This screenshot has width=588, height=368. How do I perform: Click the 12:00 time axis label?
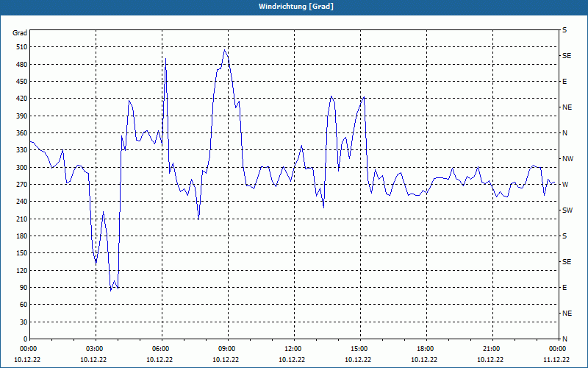point(293,348)
